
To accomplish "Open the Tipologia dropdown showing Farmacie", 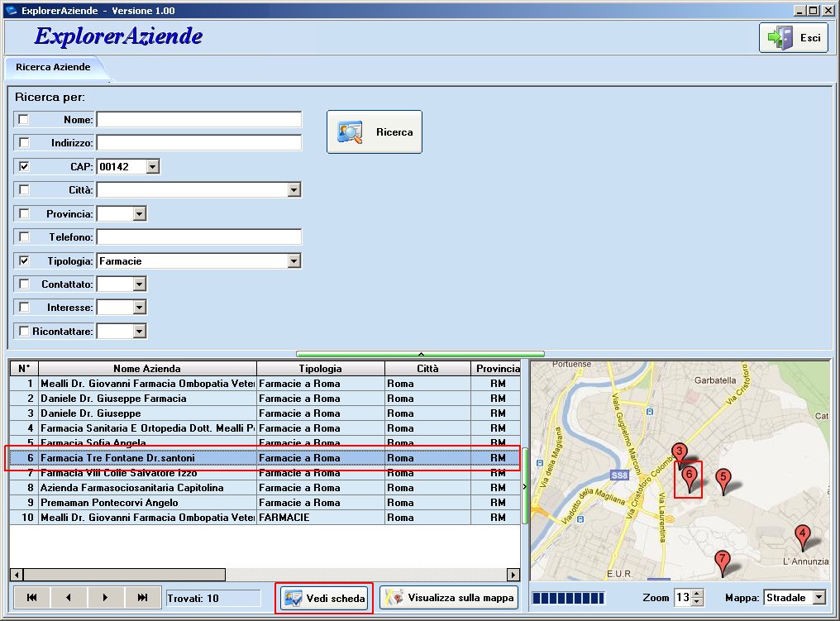I will point(294,261).
